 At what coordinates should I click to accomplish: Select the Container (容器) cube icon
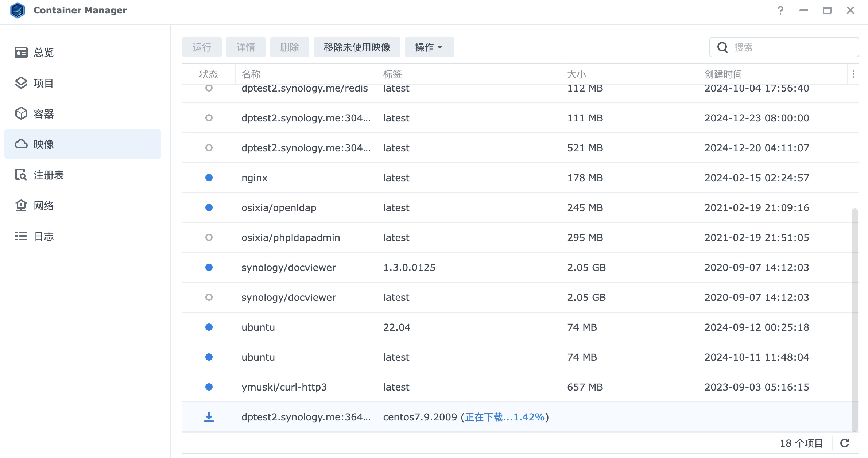(x=21, y=114)
